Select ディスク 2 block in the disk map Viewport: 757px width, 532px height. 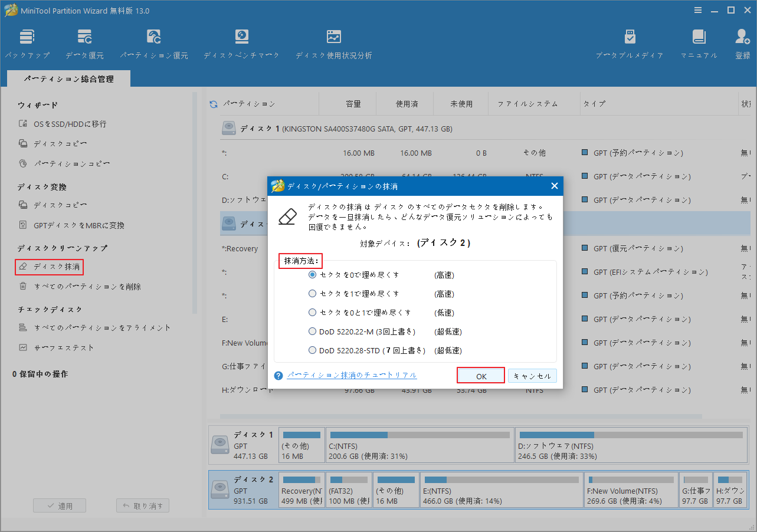click(242, 490)
